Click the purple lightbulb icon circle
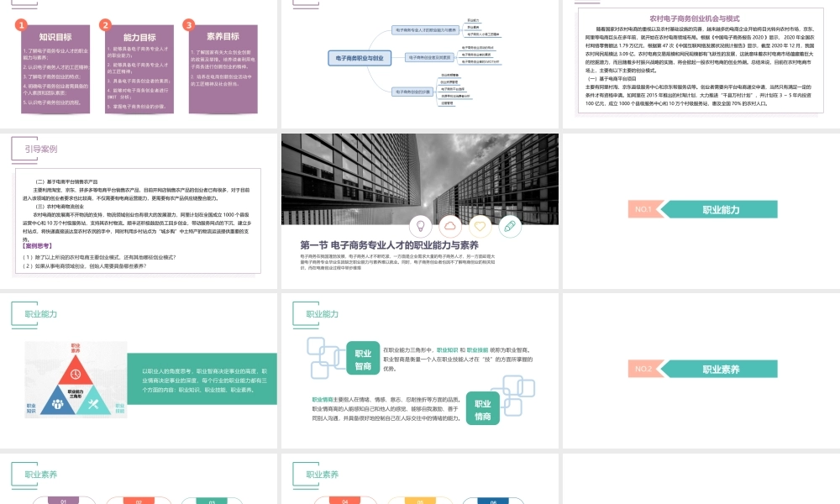Image resolution: width=840 pixels, height=504 pixels. (420, 225)
